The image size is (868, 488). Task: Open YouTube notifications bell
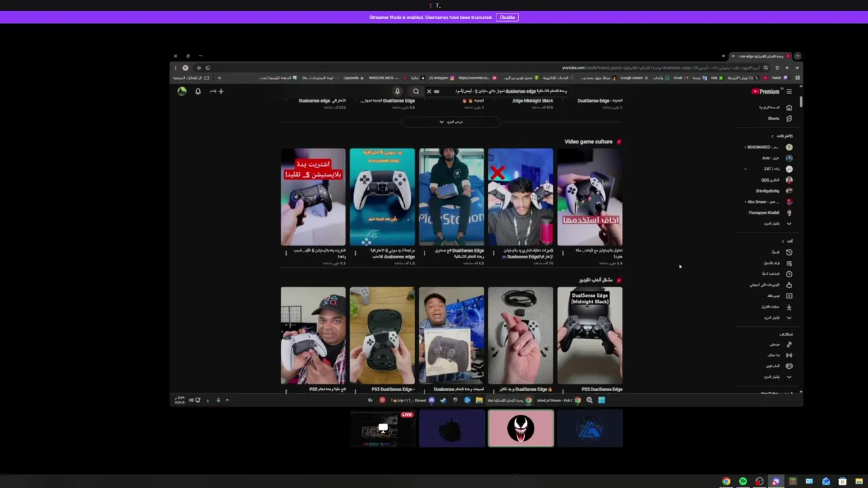[198, 91]
